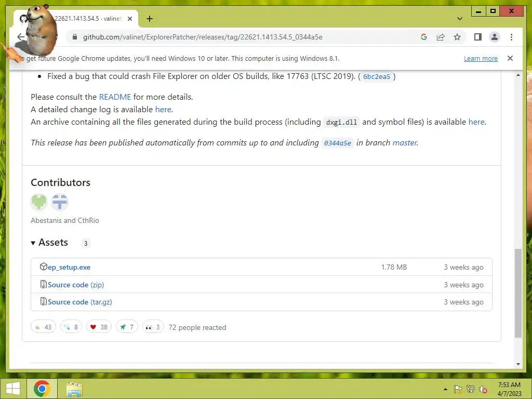
Task: Open Chrome three-dot menu
Action: tap(511, 37)
